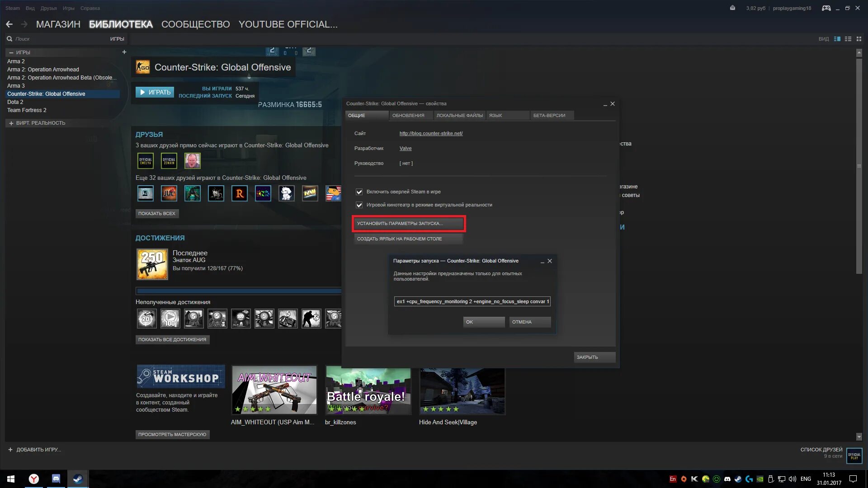Switch to grid view icon
This screenshot has height=488, width=868.
tap(859, 39)
